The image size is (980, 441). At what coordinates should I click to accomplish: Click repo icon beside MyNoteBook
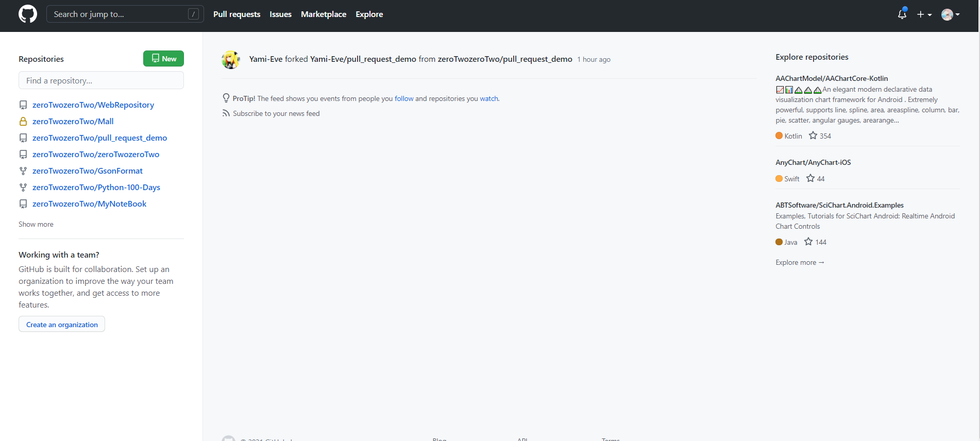[23, 204]
